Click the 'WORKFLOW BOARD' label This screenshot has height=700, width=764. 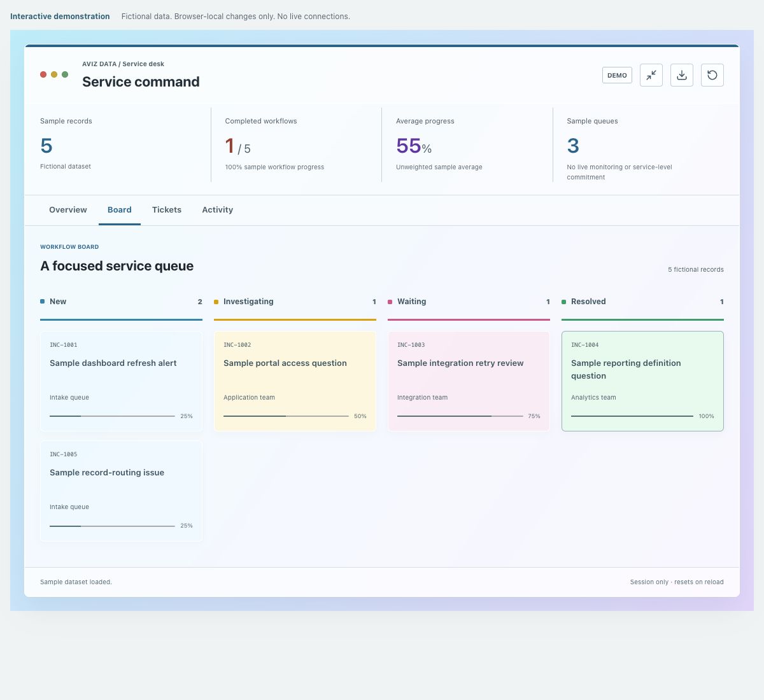[x=69, y=247]
